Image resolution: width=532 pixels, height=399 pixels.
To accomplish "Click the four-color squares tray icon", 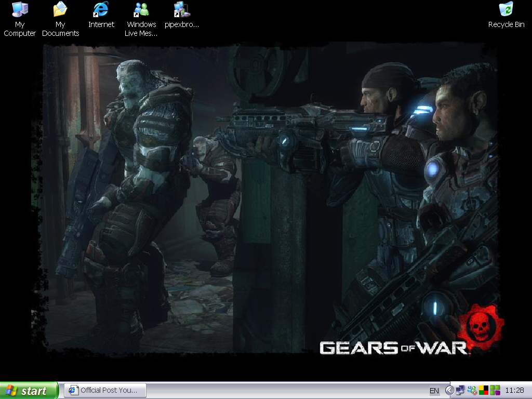I will click(x=484, y=390).
